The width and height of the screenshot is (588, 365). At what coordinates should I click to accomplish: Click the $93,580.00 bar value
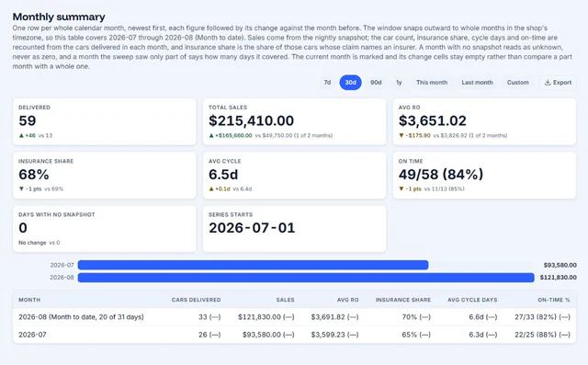point(560,265)
